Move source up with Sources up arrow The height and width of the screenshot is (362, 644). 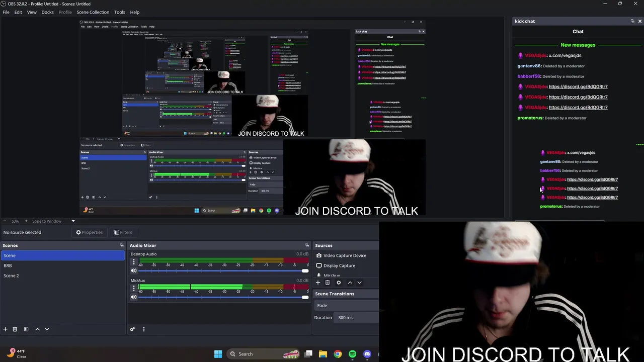point(350,283)
